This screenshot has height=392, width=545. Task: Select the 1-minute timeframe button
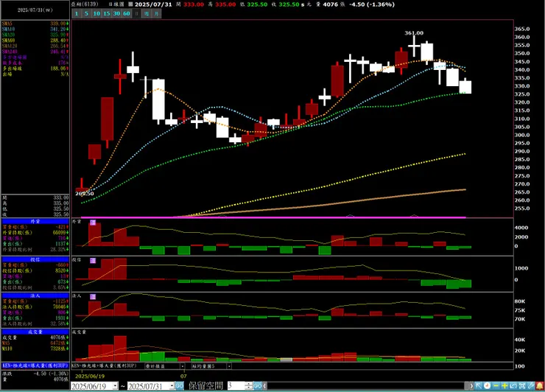point(77,13)
